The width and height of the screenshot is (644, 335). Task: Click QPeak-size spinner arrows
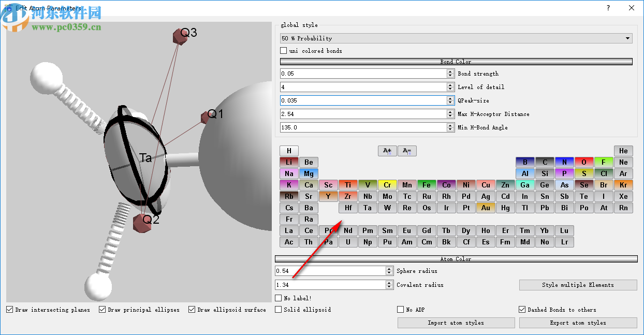coord(450,100)
